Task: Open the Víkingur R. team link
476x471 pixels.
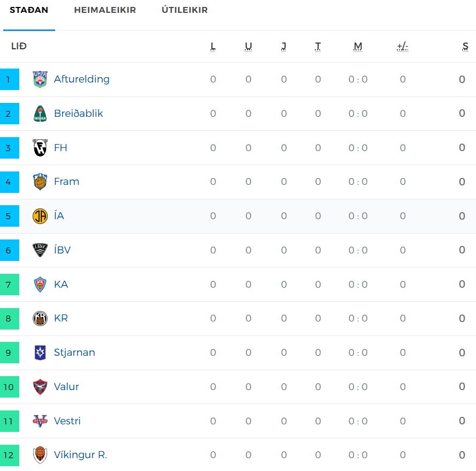Action: tap(80, 455)
